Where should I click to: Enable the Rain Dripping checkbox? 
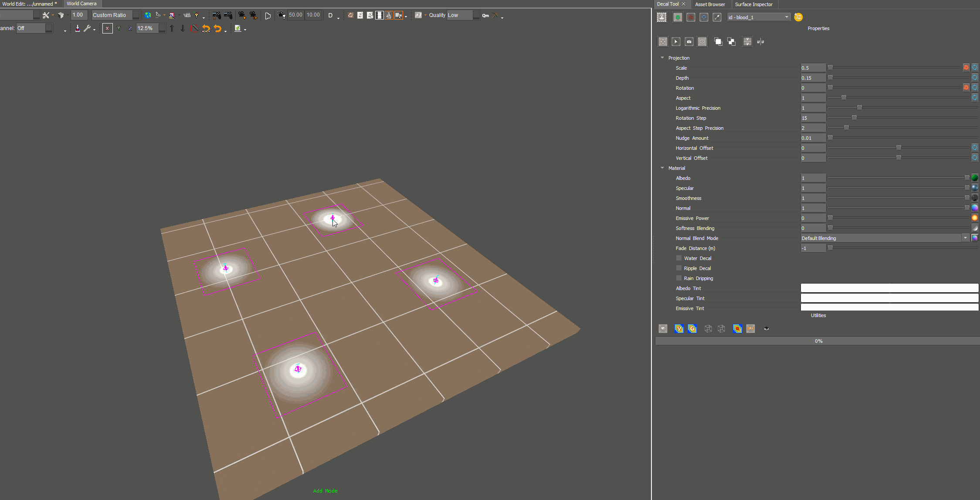678,278
